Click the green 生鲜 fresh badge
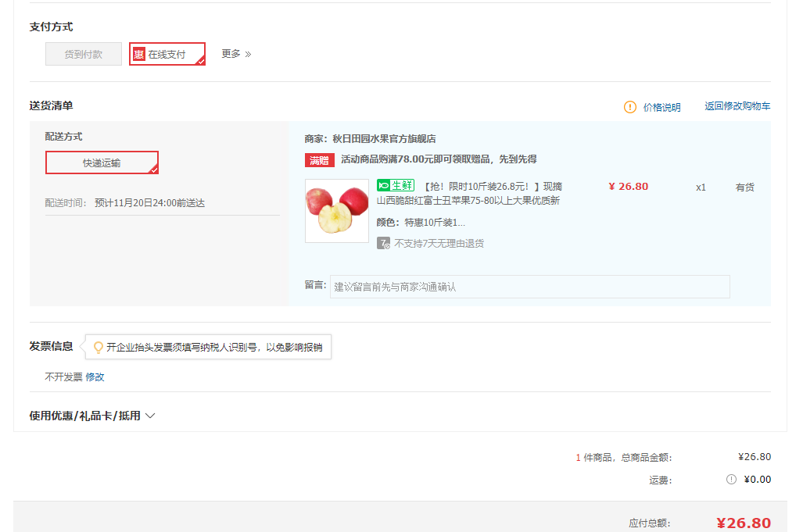 [x=396, y=185]
